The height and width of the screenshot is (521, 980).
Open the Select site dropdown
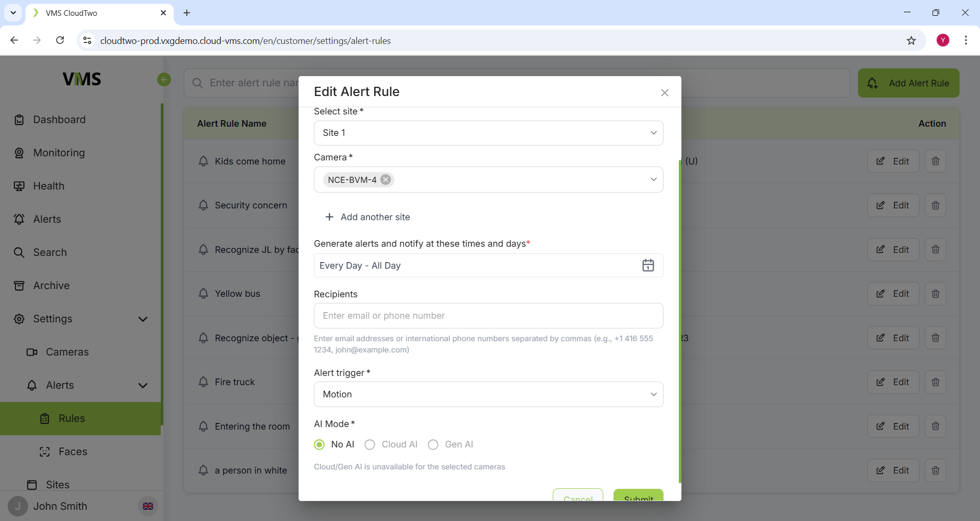pos(488,133)
